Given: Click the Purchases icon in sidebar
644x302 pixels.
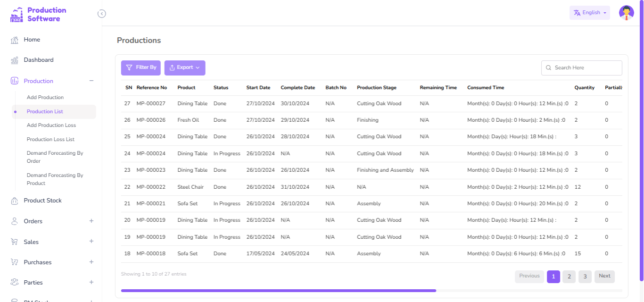Looking at the screenshot, I should [15, 262].
